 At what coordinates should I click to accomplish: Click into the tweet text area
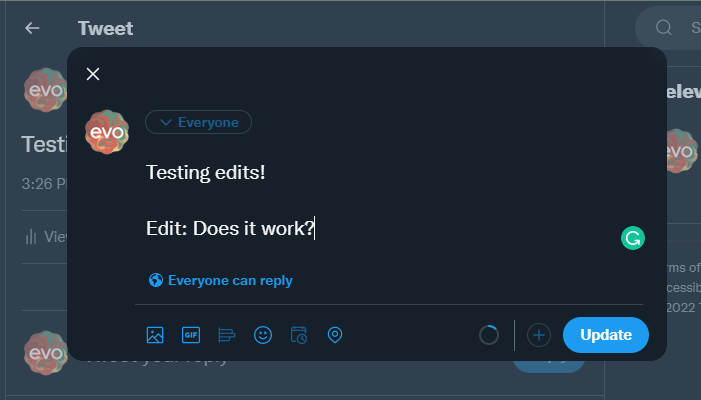click(x=380, y=200)
